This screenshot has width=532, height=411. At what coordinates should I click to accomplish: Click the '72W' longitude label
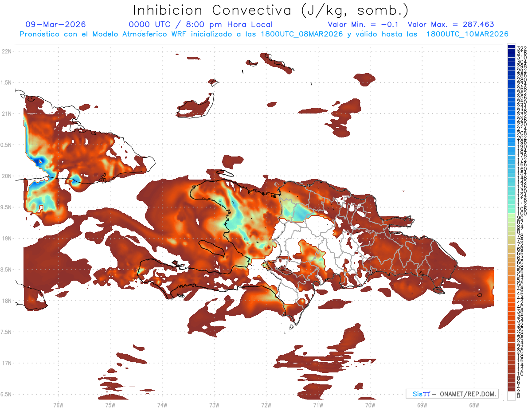pyautogui.click(x=266, y=405)
